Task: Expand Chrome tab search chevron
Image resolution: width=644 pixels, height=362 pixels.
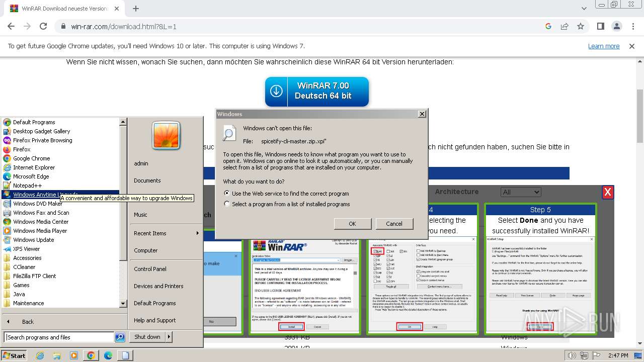Action: (584, 9)
